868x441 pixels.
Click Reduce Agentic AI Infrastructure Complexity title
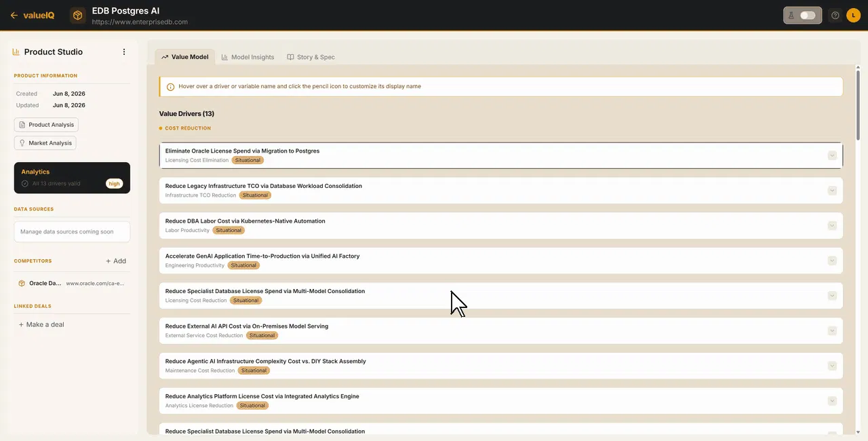[x=266, y=362]
